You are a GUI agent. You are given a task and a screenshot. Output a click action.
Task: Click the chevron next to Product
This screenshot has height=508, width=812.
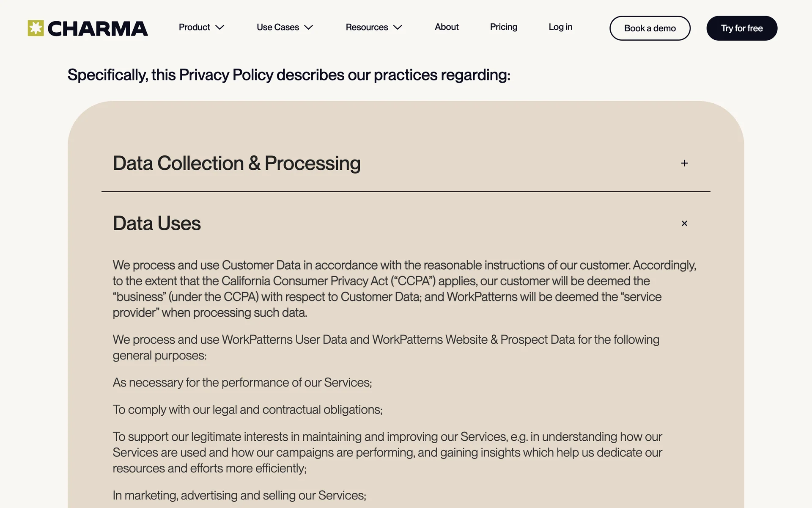point(219,28)
